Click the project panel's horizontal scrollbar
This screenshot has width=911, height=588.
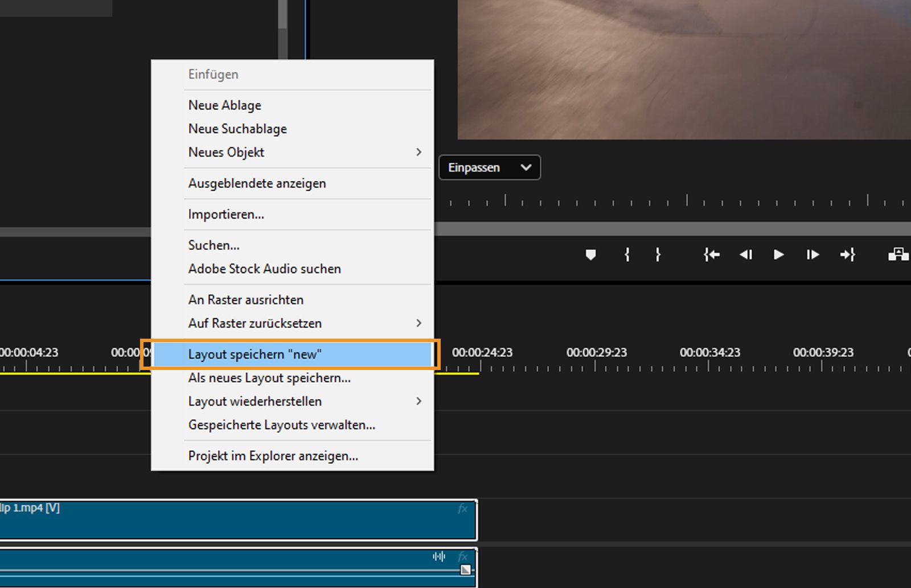(x=75, y=232)
